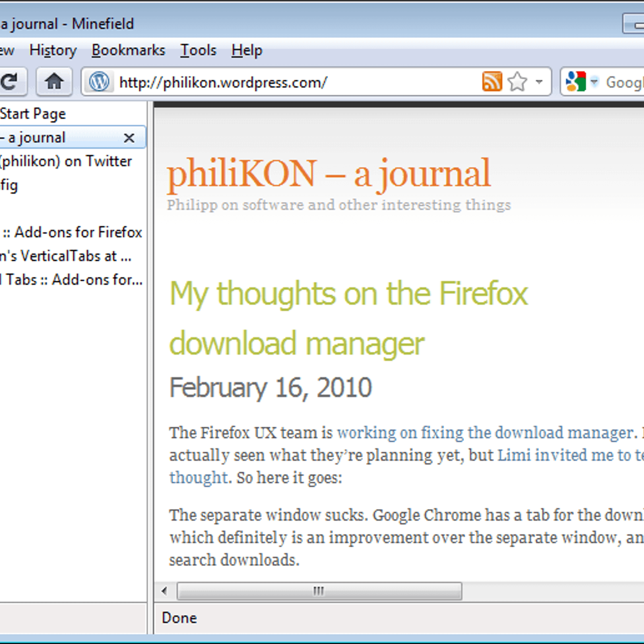Click the WordPress site identity icon

coord(99,82)
